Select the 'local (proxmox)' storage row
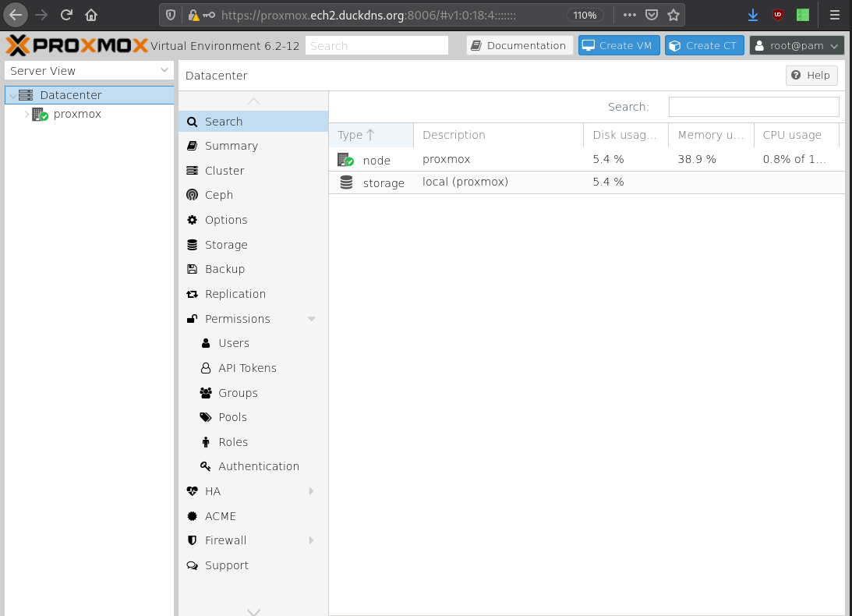852x616 pixels. click(587, 182)
